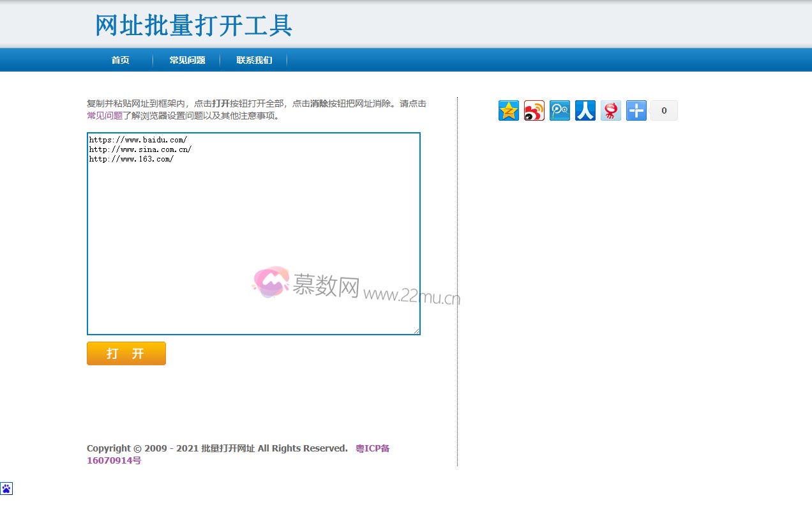
Task: Select 联系我们 in the navigation bar
Action: 254,60
